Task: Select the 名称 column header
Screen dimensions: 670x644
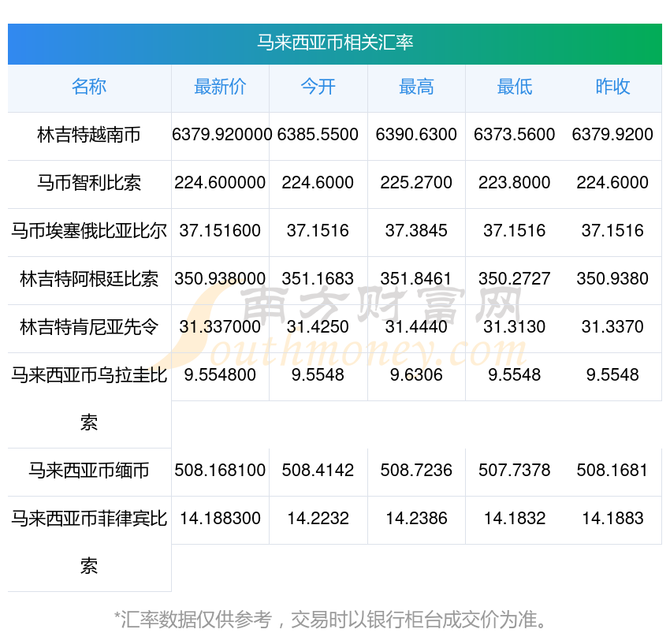Action: tap(89, 87)
